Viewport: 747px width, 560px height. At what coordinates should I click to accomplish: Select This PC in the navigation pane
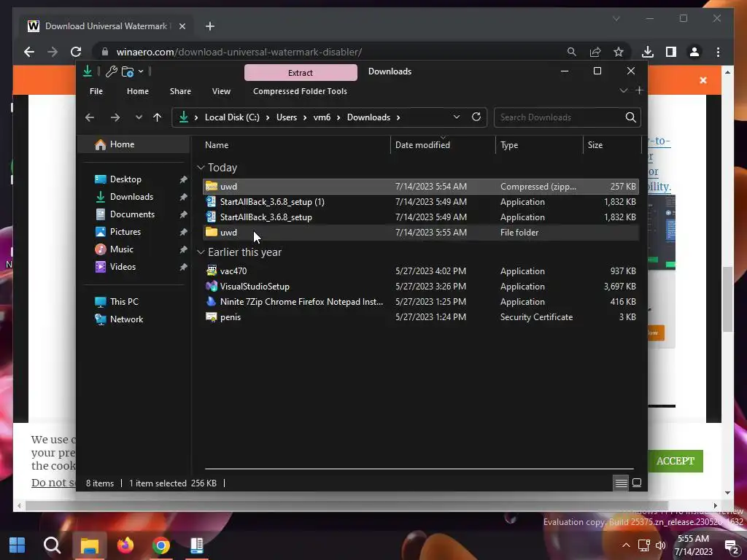[x=124, y=301]
